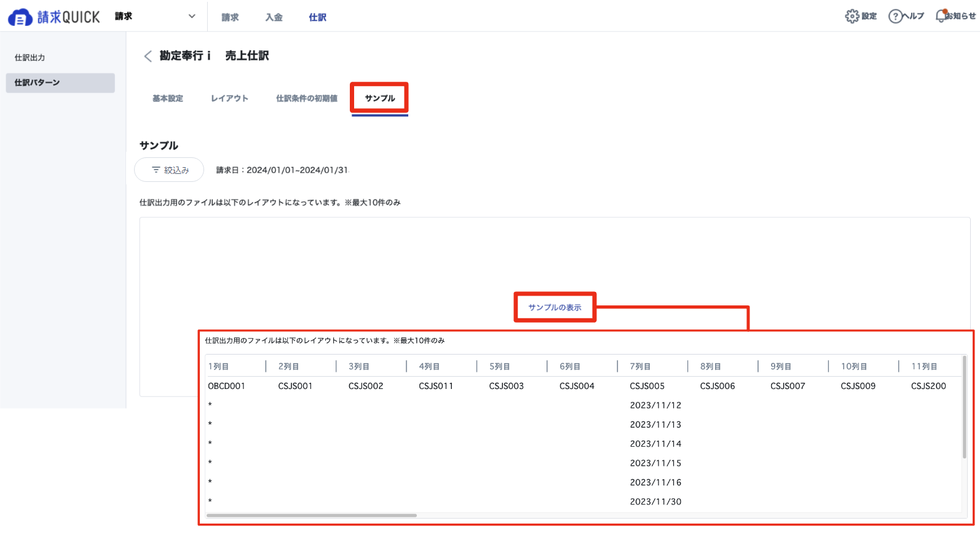Open the 請求 top menu
This screenshot has width=980, height=542.
(x=230, y=17)
